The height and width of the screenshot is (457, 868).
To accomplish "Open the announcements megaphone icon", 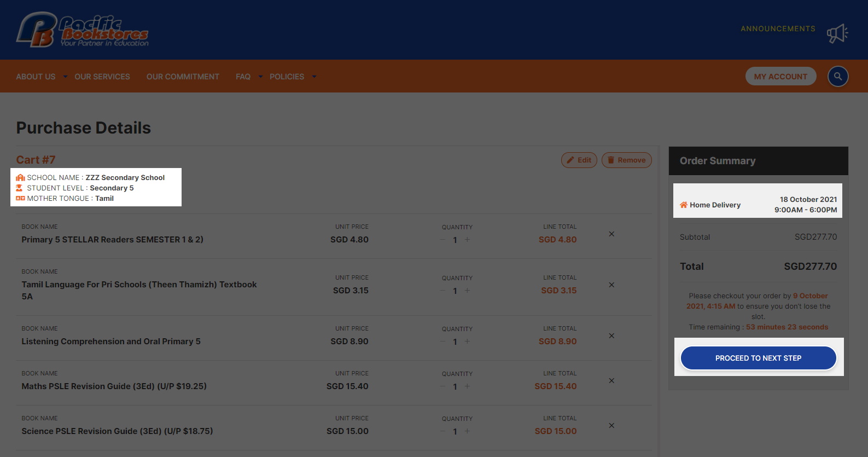I will [837, 33].
